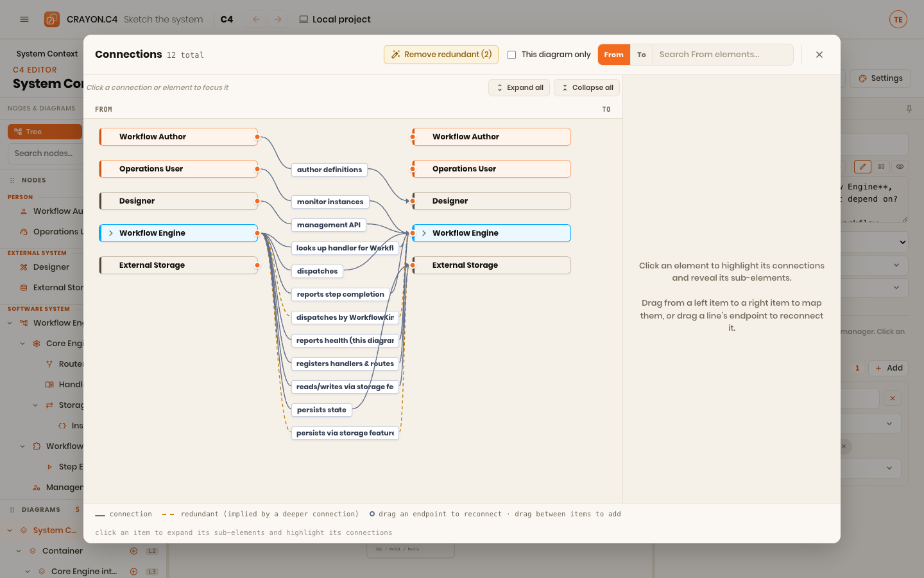The height and width of the screenshot is (578, 924).
Task: Click the Add button in right panel
Action: tap(889, 368)
